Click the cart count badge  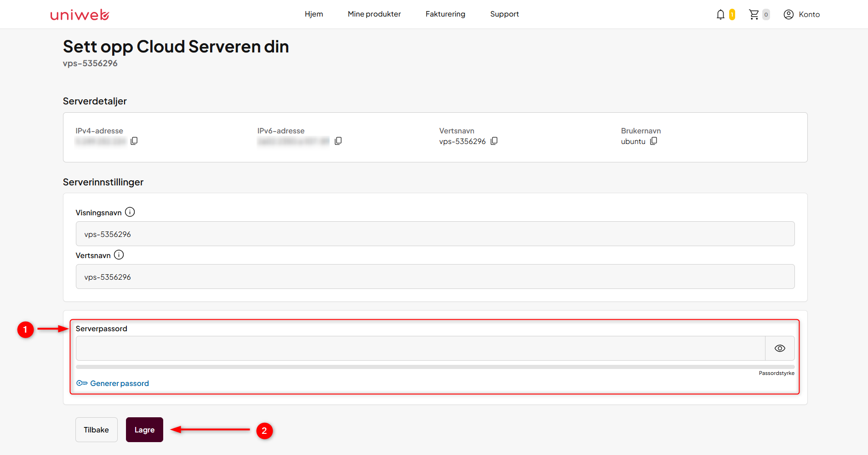[766, 15]
